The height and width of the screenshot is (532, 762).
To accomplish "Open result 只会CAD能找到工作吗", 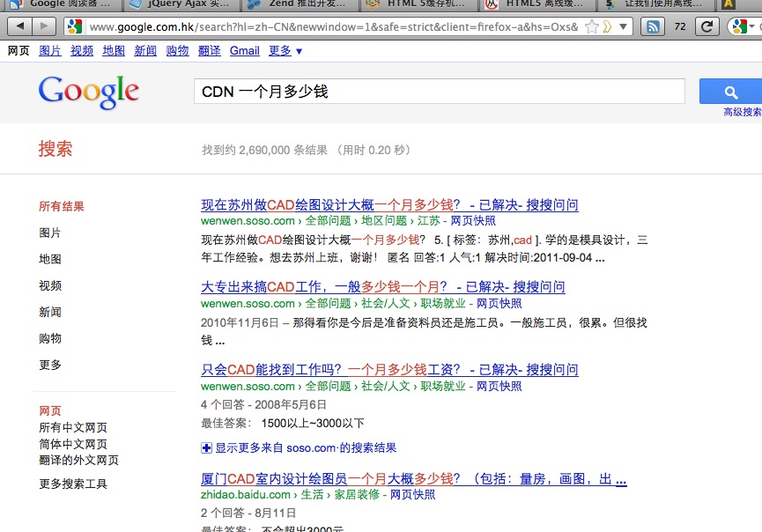I will [x=389, y=370].
